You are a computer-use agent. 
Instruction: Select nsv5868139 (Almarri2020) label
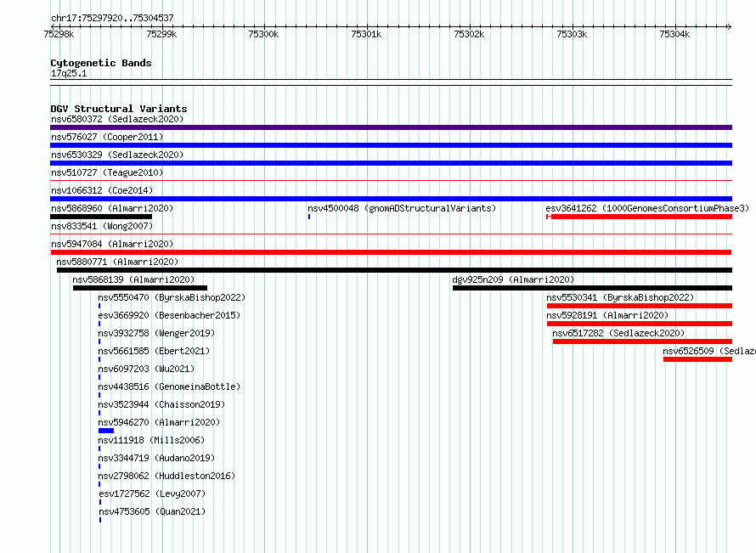pos(133,279)
